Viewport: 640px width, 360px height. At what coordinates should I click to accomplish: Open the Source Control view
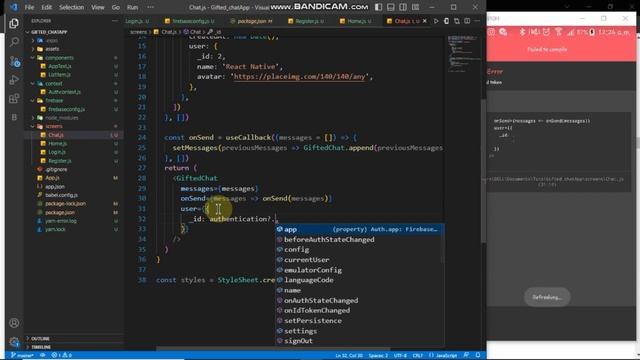[x=15, y=61]
